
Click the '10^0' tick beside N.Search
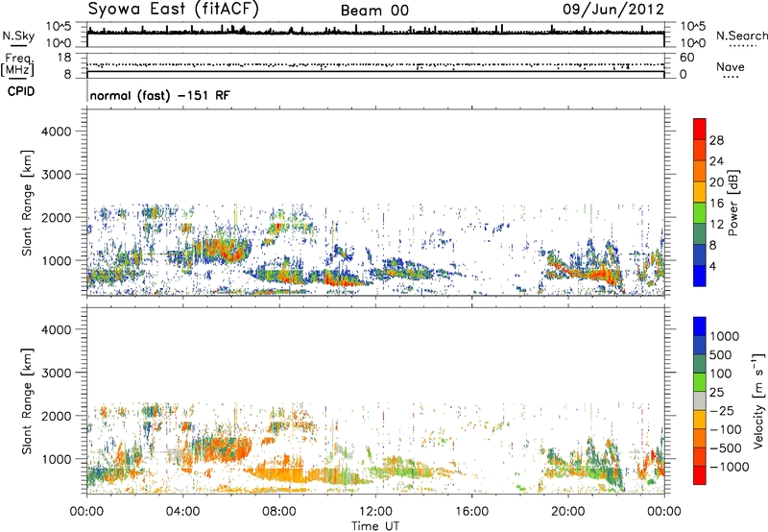693,43
